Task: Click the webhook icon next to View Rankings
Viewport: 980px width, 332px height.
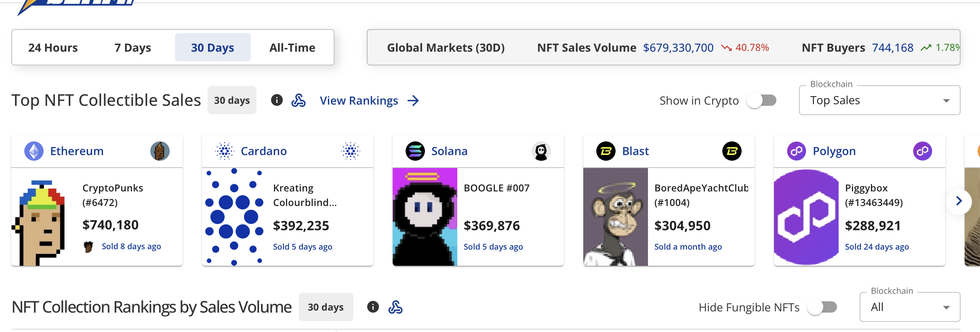Action: coord(299,100)
